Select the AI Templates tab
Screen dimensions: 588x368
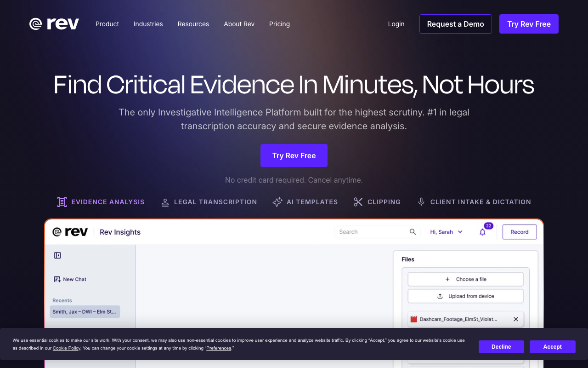[x=305, y=202]
